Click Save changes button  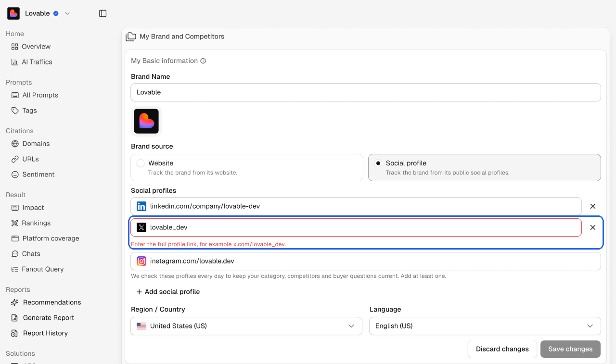coord(570,349)
